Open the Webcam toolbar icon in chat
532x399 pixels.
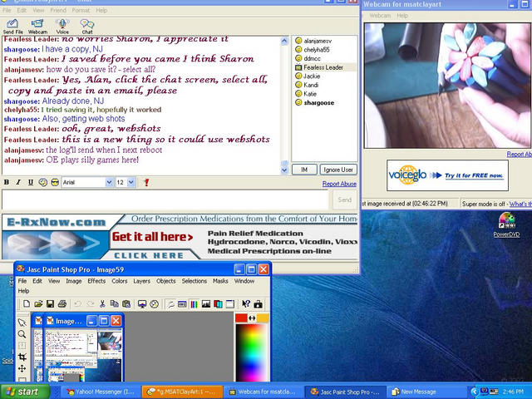37,27
